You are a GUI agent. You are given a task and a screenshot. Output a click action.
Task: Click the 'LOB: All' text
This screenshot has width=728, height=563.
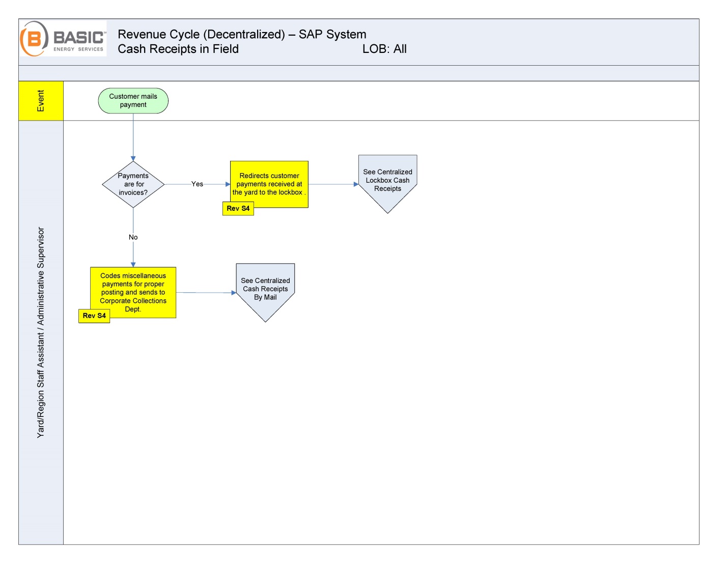[x=384, y=49]
